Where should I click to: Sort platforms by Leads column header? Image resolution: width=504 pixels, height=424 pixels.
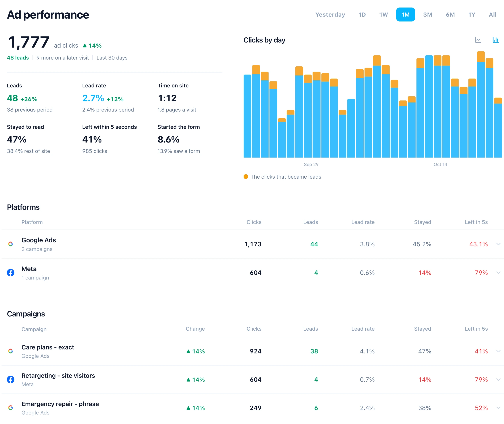pos(310,222)
